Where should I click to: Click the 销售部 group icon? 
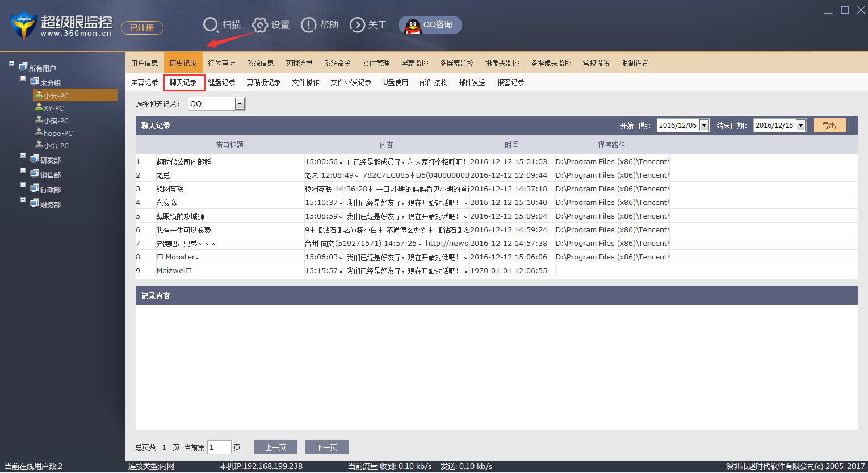point(35,174)
